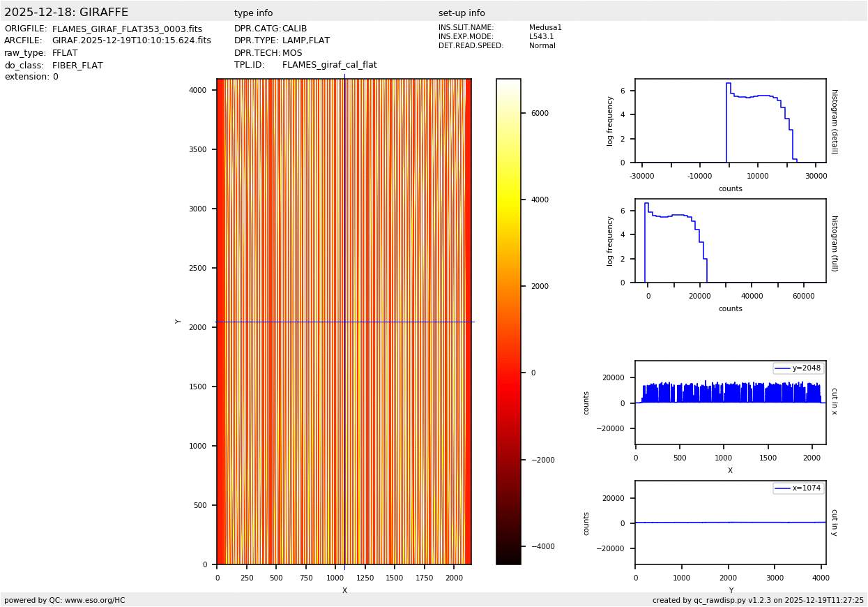Click the y=2048 legend entry
Screen dimensions: 868x607
coord(798,368)
